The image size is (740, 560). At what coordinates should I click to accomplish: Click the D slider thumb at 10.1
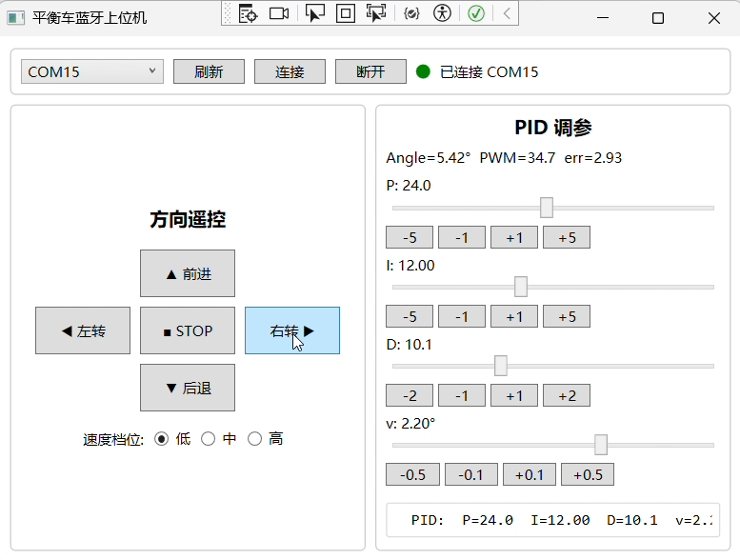click(x=501, y=366)
